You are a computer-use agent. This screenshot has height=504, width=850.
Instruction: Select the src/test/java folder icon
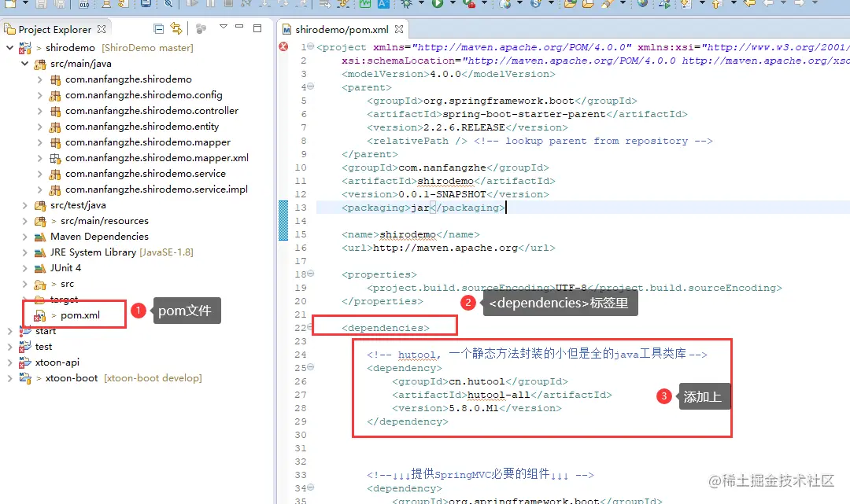pos(40,205)
